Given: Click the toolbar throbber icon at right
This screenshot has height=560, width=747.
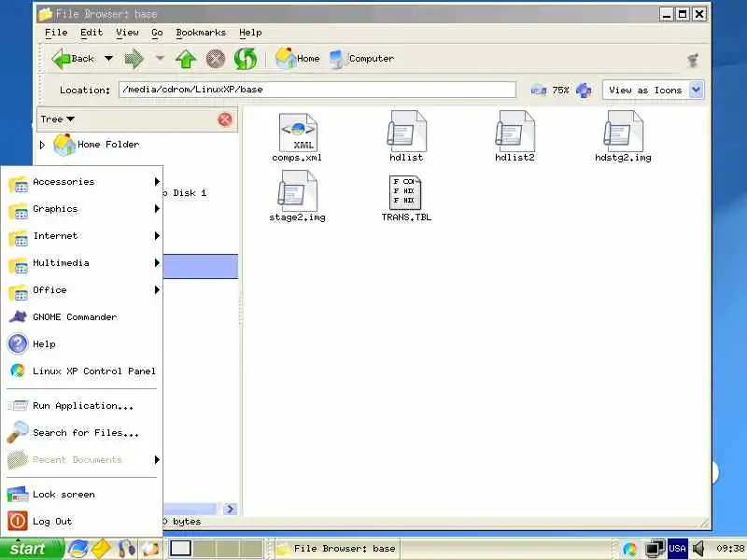Looking at the screenshot, I should click(x=693, y=60).
